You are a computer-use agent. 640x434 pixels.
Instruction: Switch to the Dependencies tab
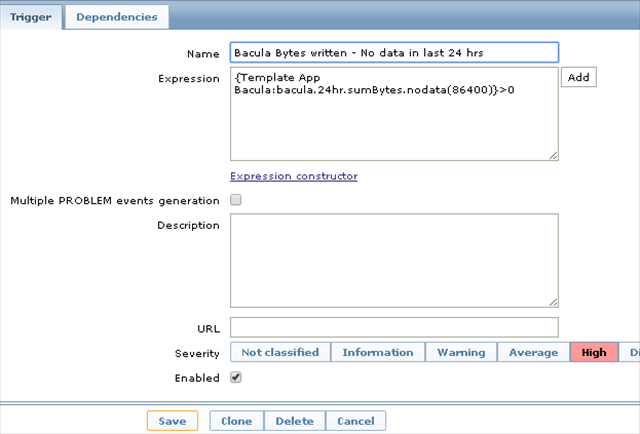tap(116, 17)
